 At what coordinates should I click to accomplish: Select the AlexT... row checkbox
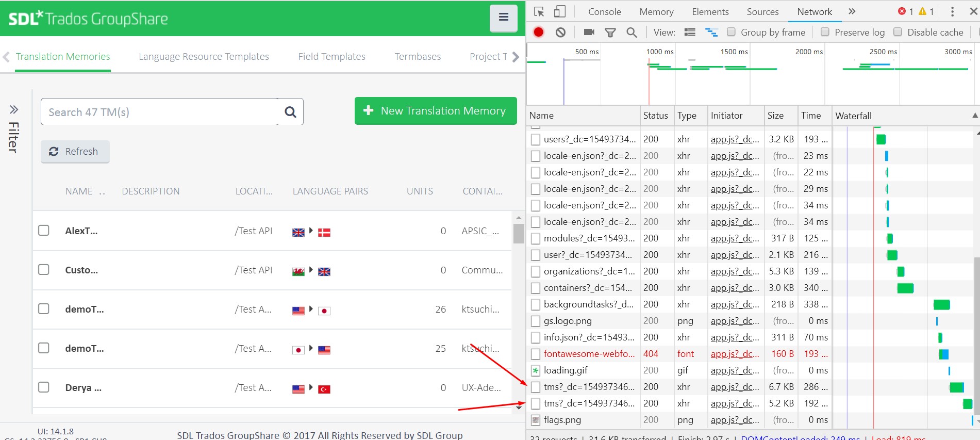pyautogui.click(x=44, y=230)
